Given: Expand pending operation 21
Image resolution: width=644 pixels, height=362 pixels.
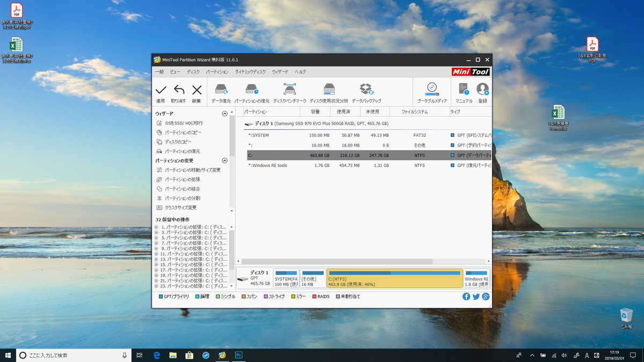Looking at the screenshot, I should [156, 281].
